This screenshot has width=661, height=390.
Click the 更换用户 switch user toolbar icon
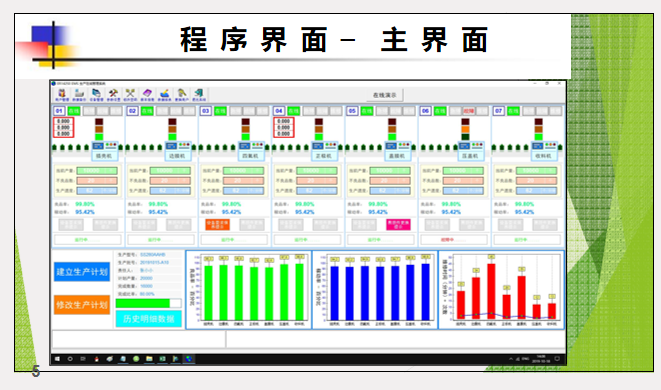182,95
